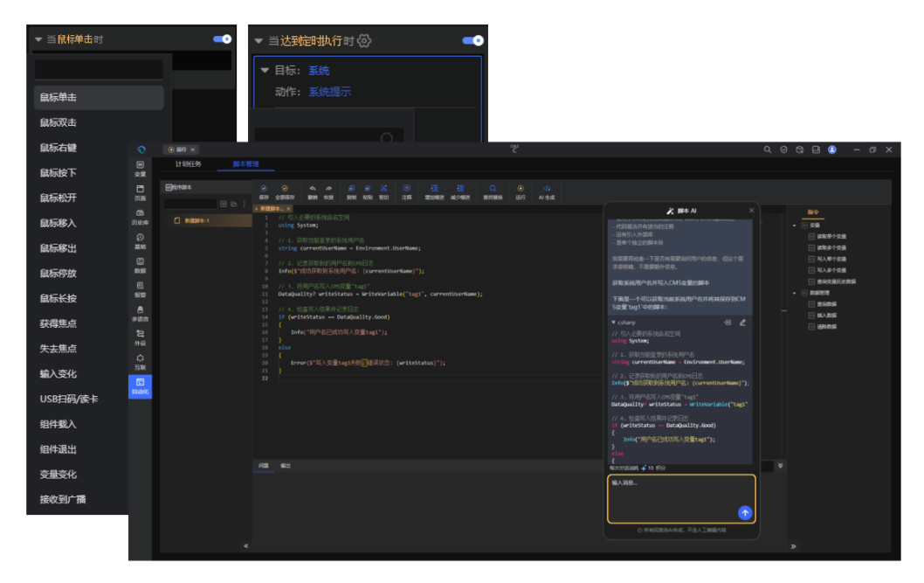Click the 保存 (Save) toolbar icon
Image resolution: width=924 pixels, height=583 pixels.
264,189
